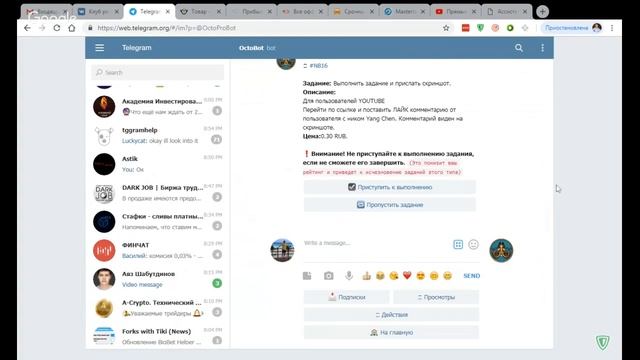The width and height of the screenshot is (640, 360).
Task: Click the 'Действия' keyboard button
Action: (391, 315)
